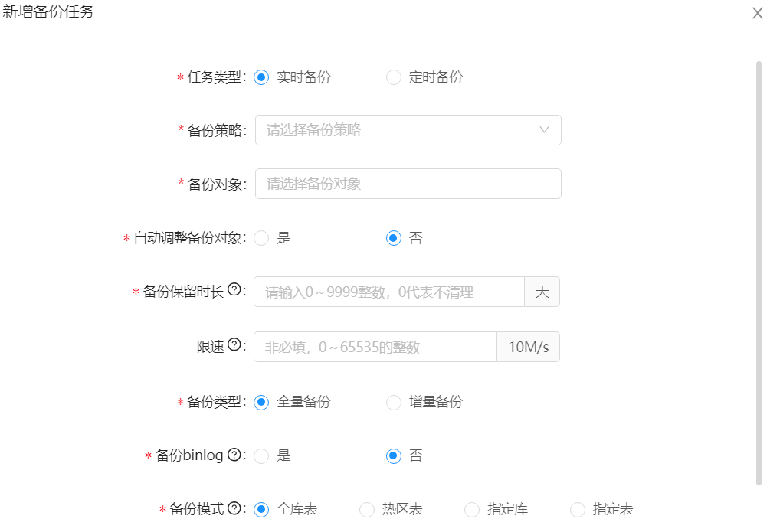This screenshot has height=532, width=770.
Task: Click the 备份策略 dropdown arrow
Action: click(x=545, y=130)
